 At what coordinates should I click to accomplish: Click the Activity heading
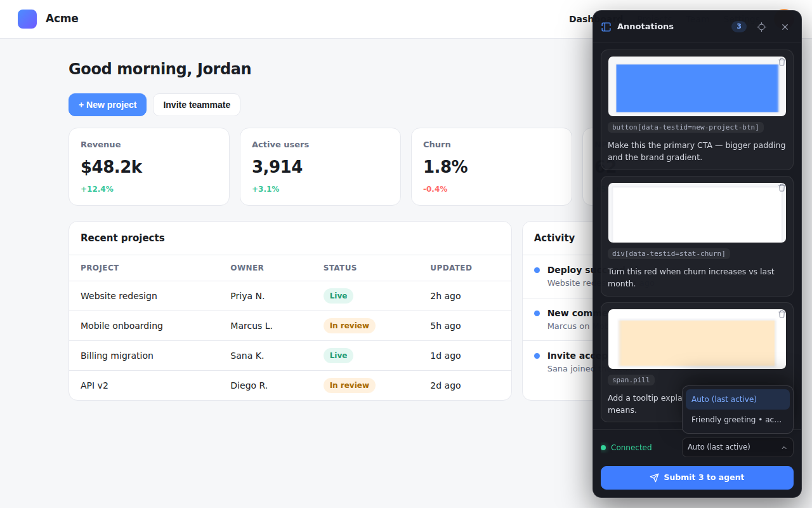click(554, 238)
